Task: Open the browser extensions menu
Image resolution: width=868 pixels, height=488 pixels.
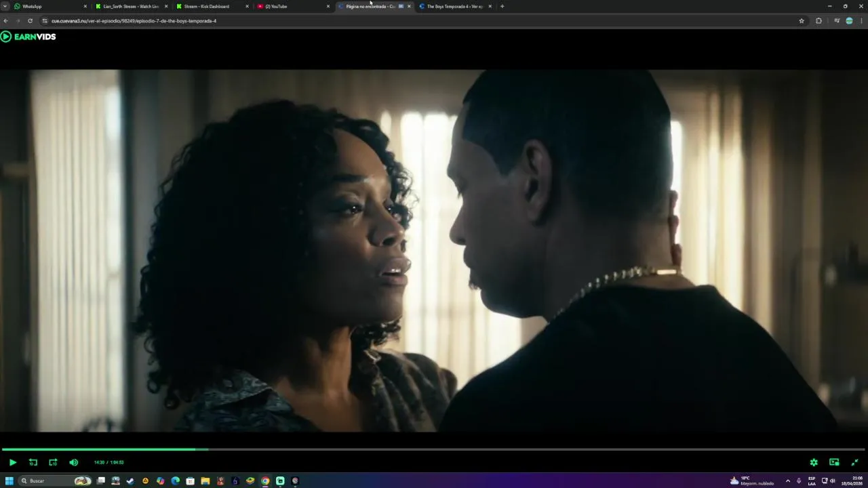Action: coord(818,21)
